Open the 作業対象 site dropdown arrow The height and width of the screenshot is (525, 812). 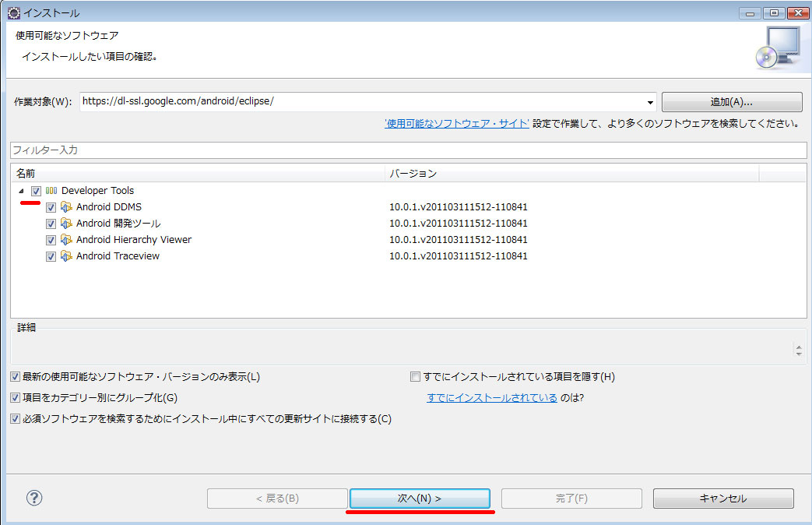pyautogui.click(x=650, y=102)
